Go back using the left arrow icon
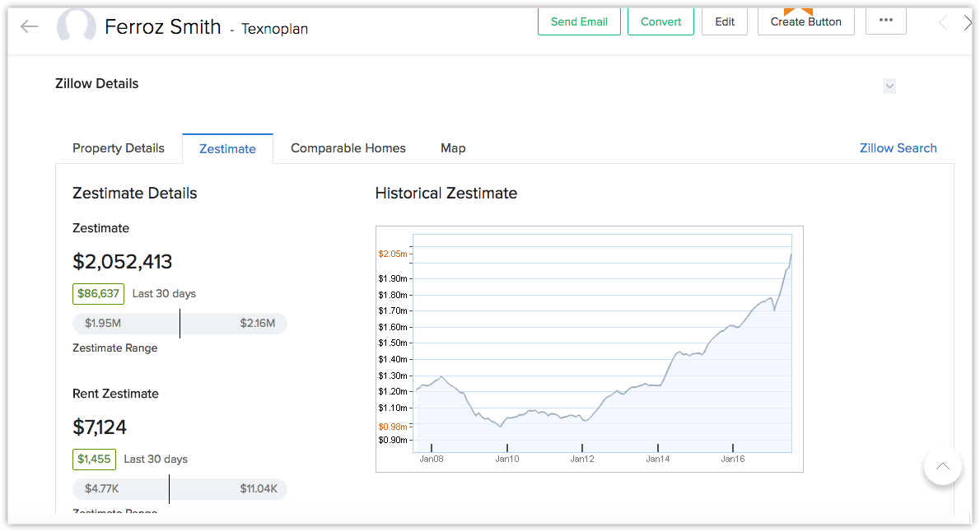The image size is (980, 532). [29, 26]
